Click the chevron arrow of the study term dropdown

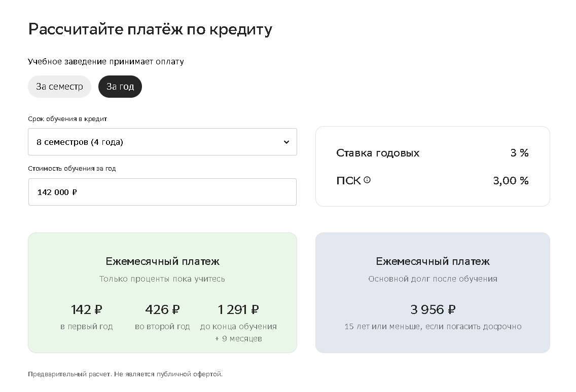286,142
